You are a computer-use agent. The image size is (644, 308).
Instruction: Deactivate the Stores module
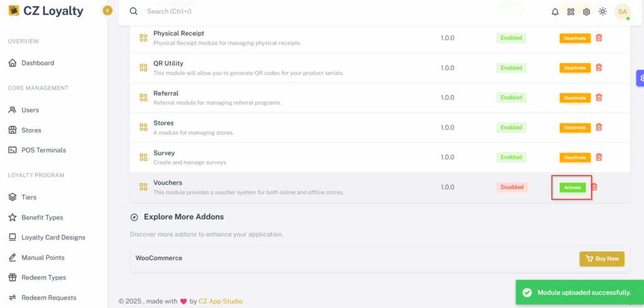coord(575,127)
